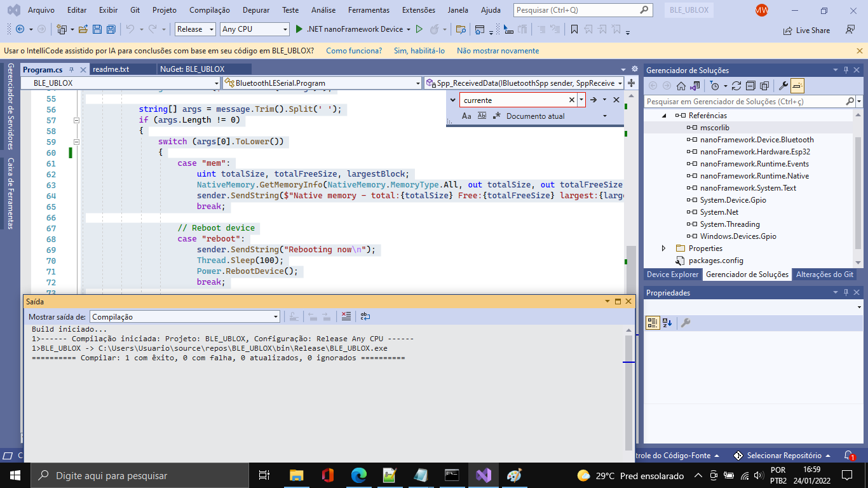Open the Compilação menu
The height and width of the screenshot is (488, 868).
(210, 10)
